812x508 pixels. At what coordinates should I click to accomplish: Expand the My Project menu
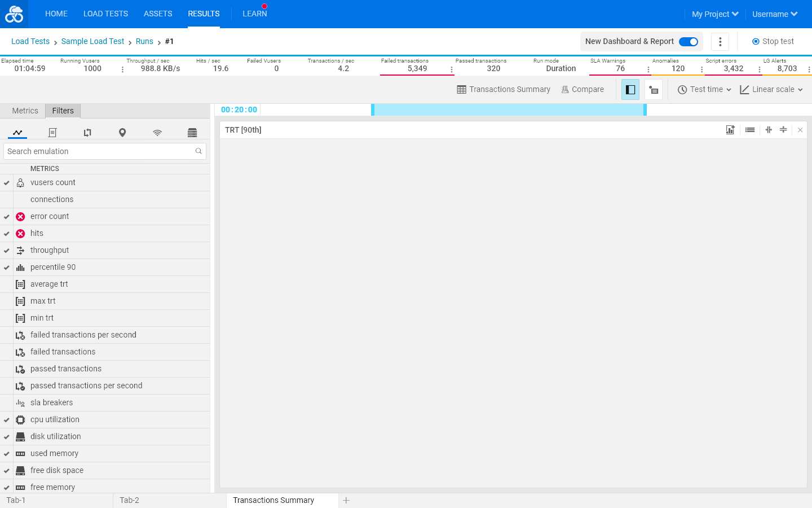point(715,14)
